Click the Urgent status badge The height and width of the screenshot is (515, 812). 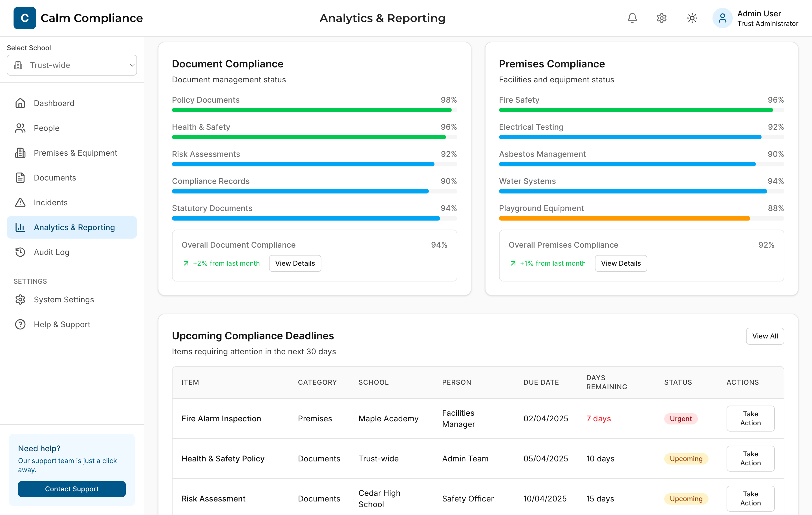[681, 419]
